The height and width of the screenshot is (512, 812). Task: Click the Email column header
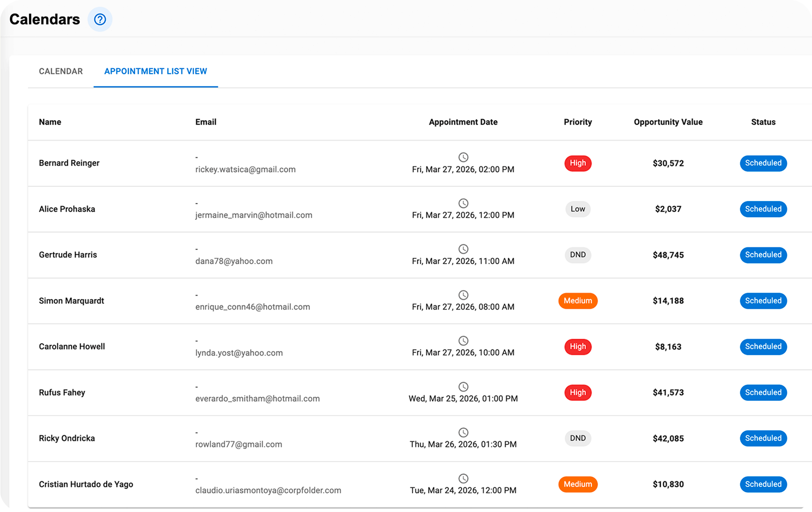(206, 122)
